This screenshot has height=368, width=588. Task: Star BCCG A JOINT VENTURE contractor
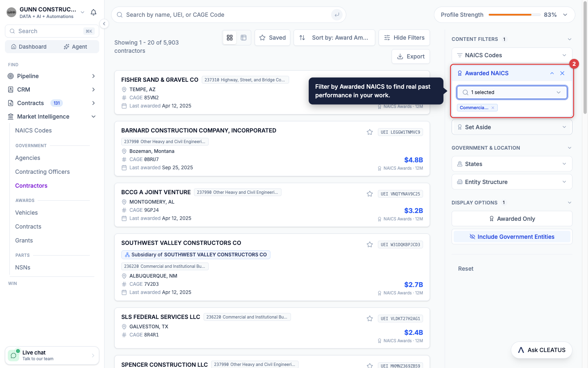click(x=370, y=194)
